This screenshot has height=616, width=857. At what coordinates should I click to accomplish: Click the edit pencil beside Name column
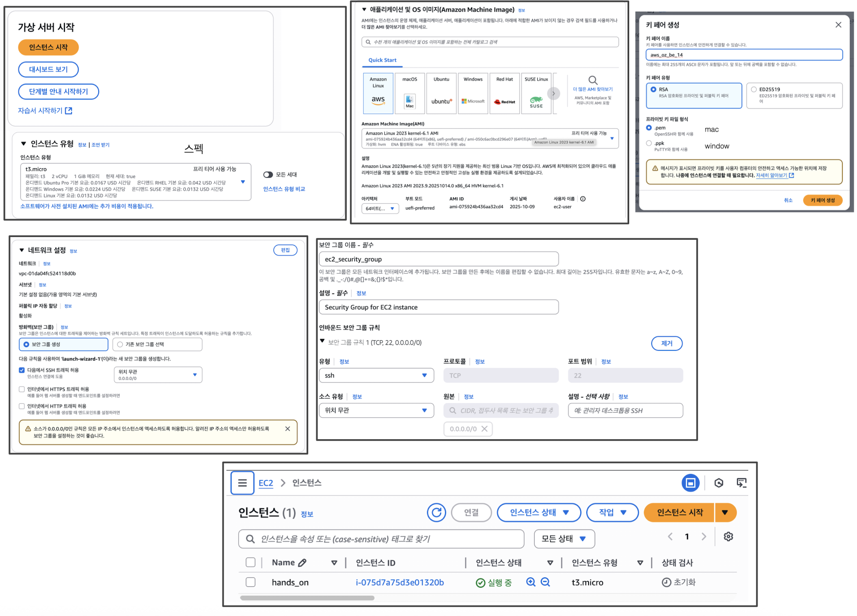(302, 562)
